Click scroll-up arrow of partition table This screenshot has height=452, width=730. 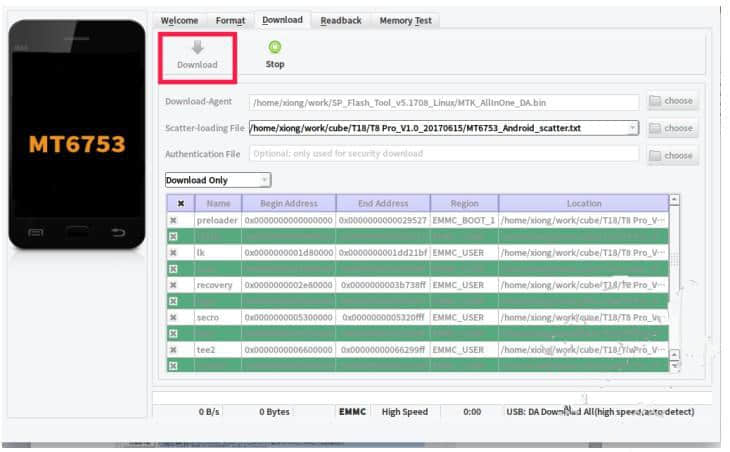tap(674, 200)
